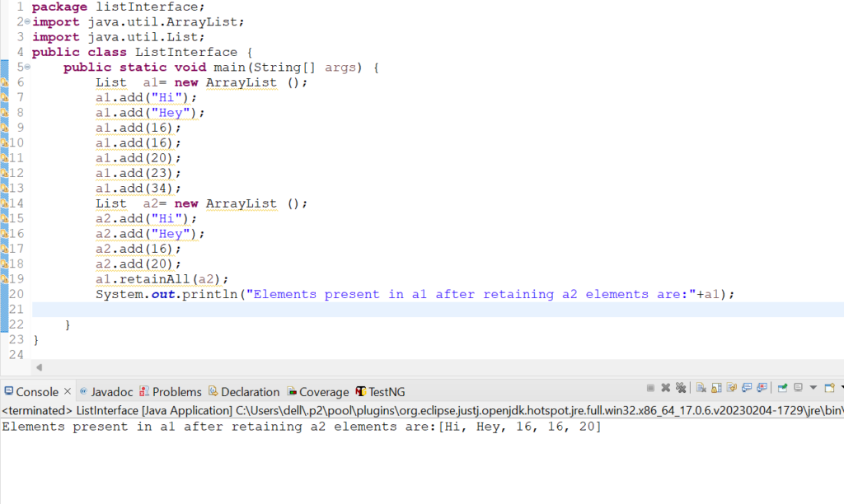Click a1.add(23) on line 12

(138, 173)
